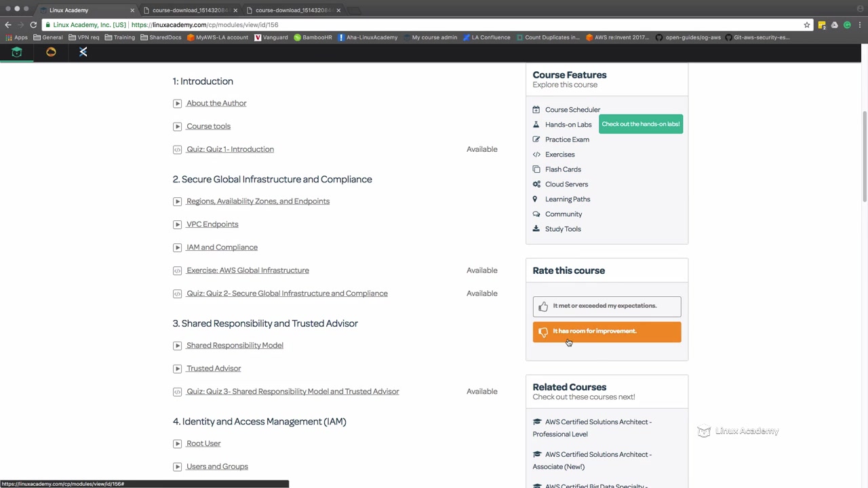The width and height of the screenshot is (868, 488).
Task: Click the blue X icon in header
Action: (83, 52)
